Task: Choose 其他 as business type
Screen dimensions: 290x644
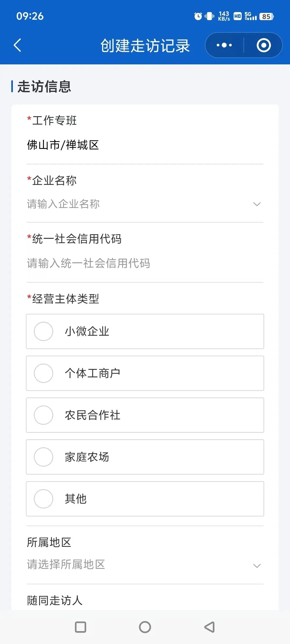Action: 145,499
